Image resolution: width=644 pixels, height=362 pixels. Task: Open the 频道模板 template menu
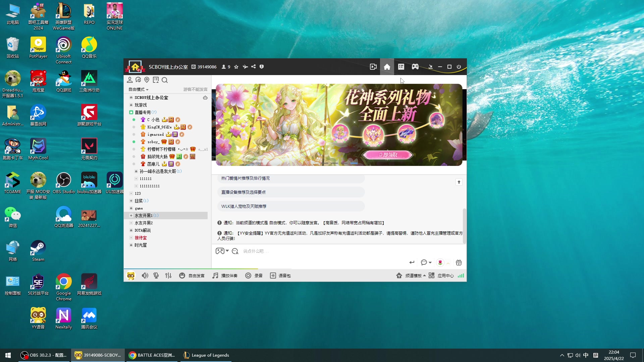[x=411, y=276]
